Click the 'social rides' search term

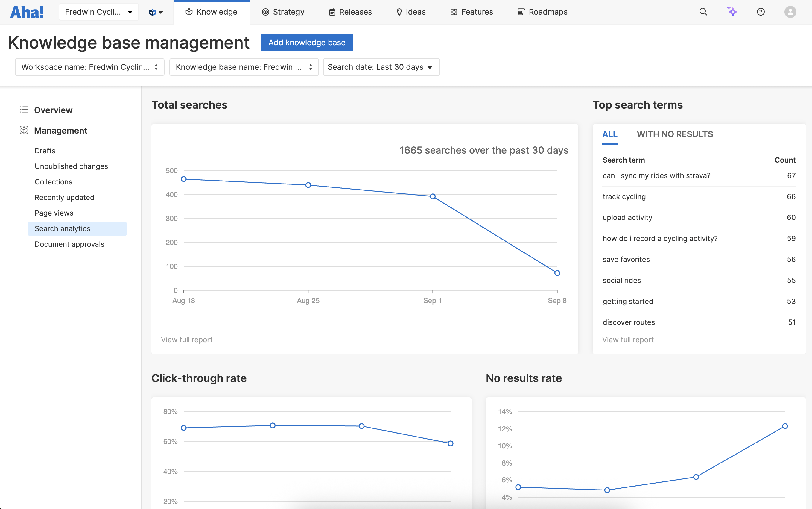[x=622, y=281]
